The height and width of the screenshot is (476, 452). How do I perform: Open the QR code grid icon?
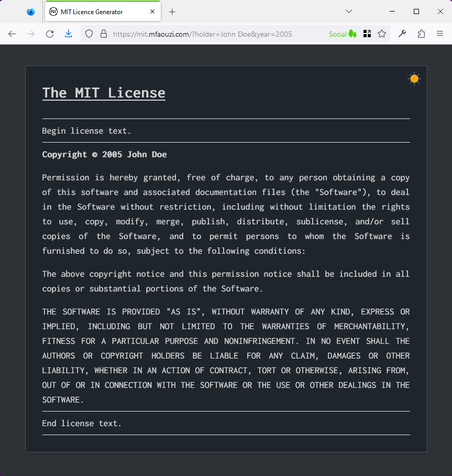point(367,34)
